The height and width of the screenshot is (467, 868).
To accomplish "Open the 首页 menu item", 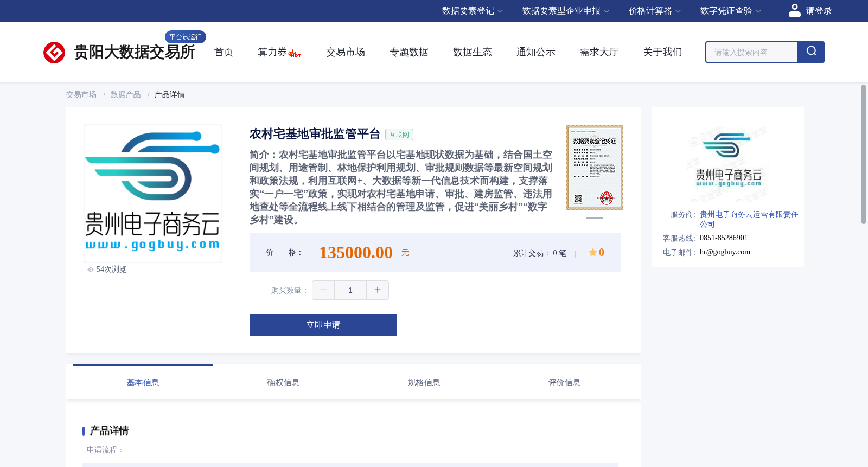I will pos(224,52).
